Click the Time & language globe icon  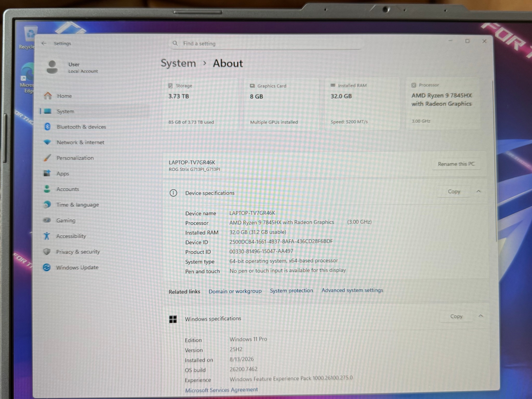pos(47,204)
